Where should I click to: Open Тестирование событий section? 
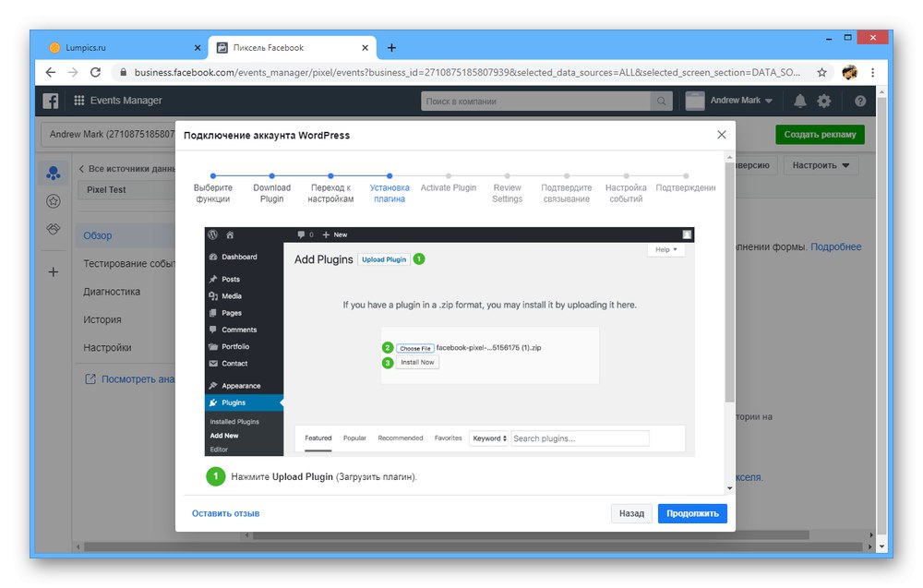129,264
